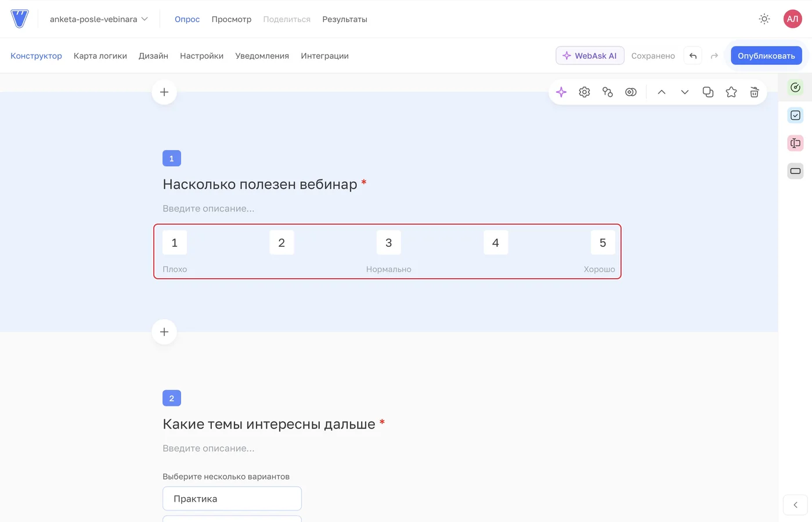Screen dimensions: 812x522
Task: Open AI sparkle tool for question 1
Action: click(561, 92)
